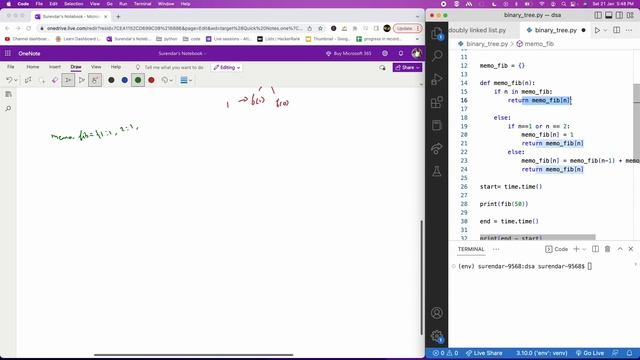Open a new Chrome tab
This screenshot has height=360, width=640.
tap(118, 17)
